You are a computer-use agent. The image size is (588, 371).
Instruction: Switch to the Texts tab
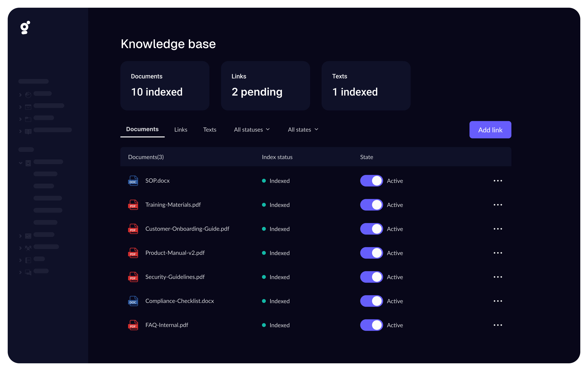pos(209,129)
